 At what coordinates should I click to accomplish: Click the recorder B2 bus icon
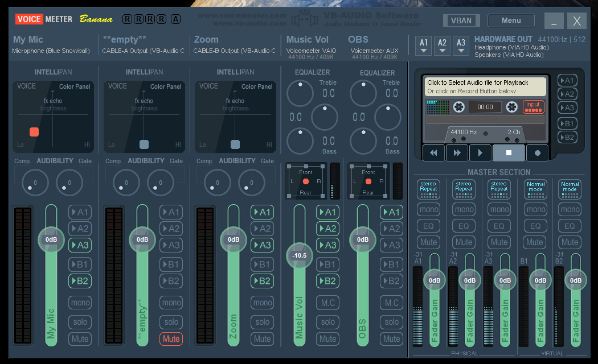pos(567,137)
